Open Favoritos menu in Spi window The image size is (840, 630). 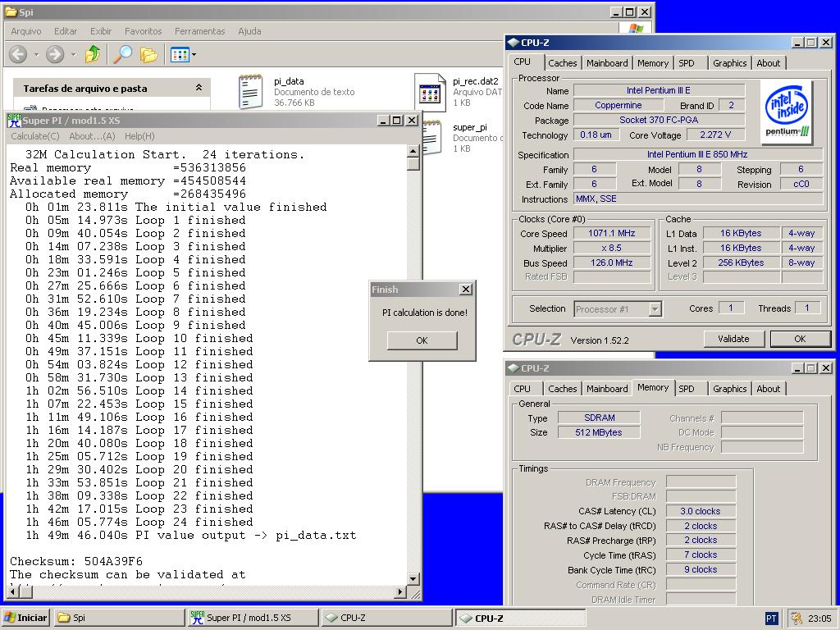click(143, 31)
